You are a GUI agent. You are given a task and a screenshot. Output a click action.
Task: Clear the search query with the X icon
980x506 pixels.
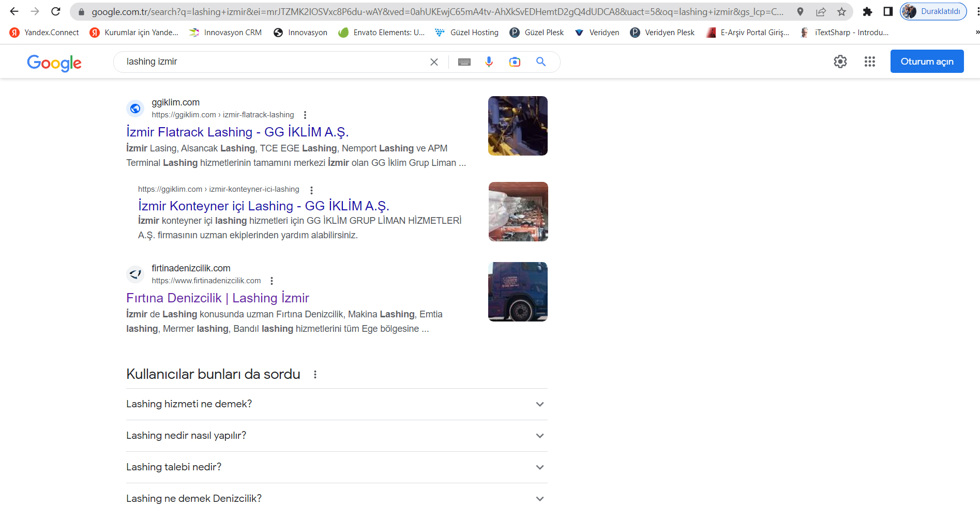[x=434, y=62]
